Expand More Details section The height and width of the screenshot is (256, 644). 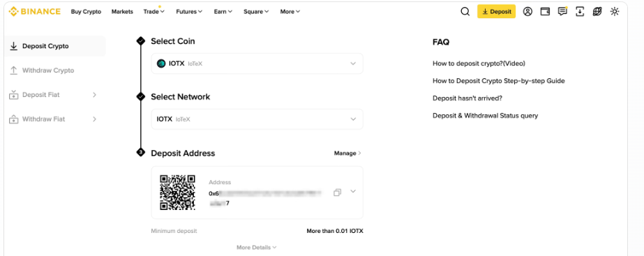tap(256, 248)
